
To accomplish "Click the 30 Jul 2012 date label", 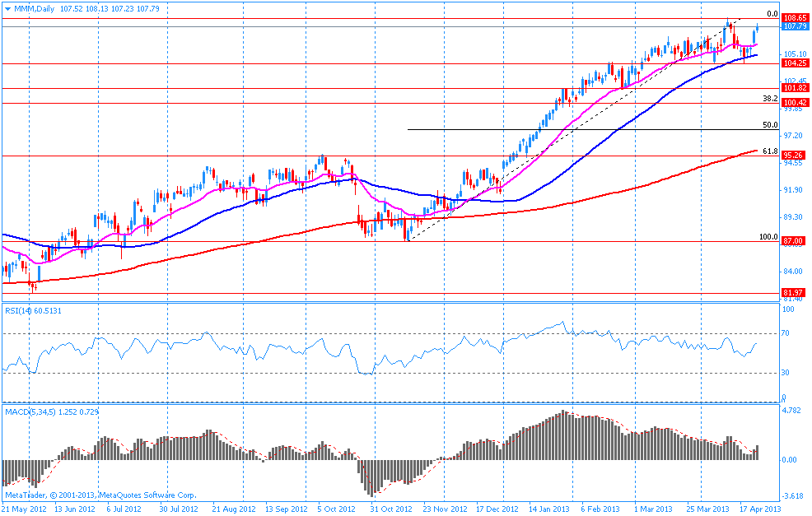I will (x=178, y=509).
